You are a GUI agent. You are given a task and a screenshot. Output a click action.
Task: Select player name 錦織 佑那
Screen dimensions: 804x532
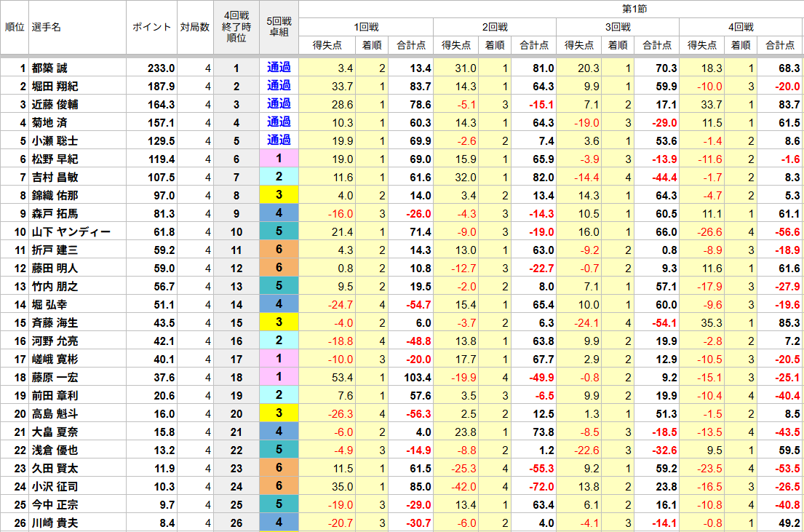[x=55, y=196]
